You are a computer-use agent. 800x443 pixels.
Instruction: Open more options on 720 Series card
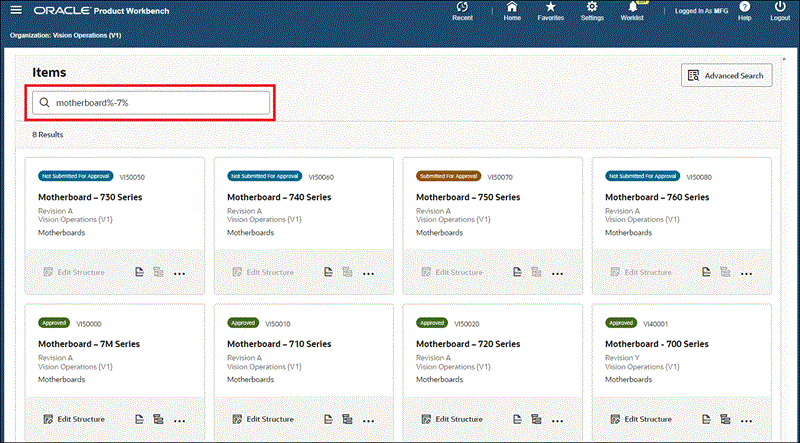[x=557, y=421]
